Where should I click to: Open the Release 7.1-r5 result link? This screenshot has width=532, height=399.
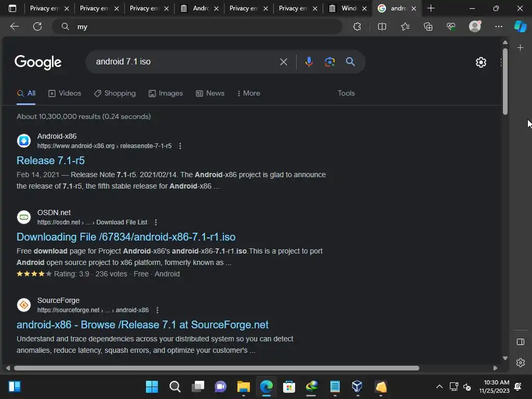click(x=50, y=161)
